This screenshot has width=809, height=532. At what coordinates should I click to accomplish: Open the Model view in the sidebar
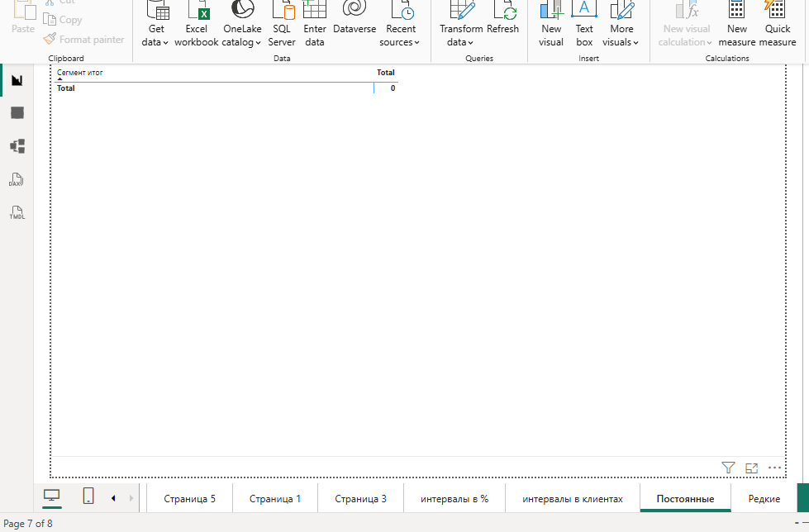pyautogui.click(x=17, y=146)
